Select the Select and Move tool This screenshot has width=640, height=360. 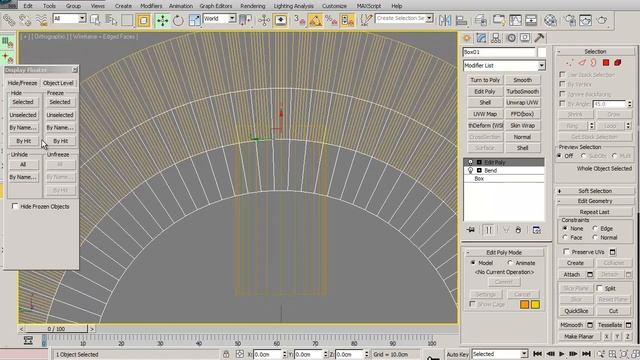click(x=162, y=20)
